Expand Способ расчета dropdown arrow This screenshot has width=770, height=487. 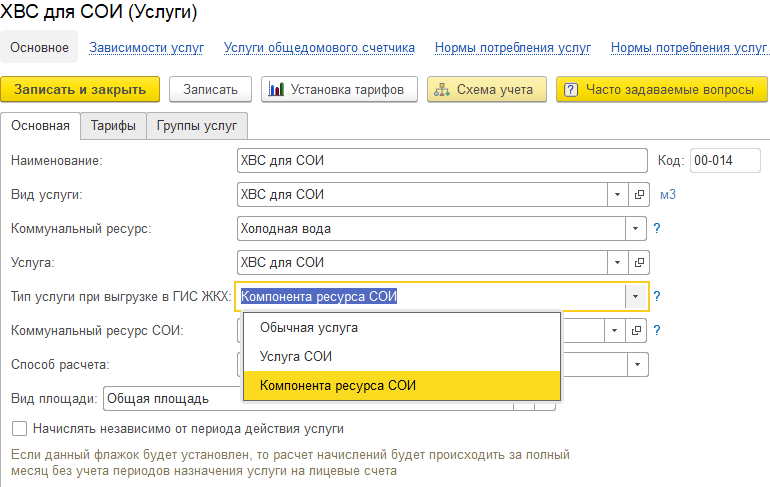pyautogui.click(x=635, y=365)
